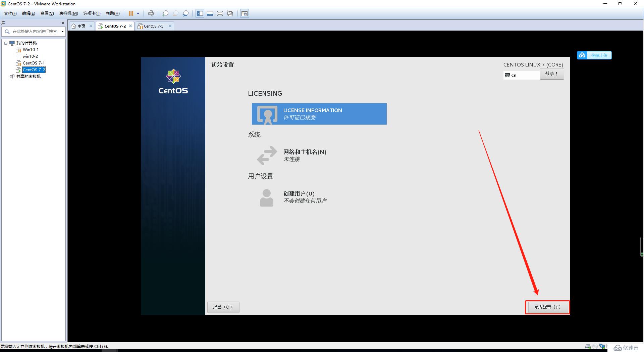The image size is (644, 352).
Task: Open the 查看(V) menu
Action: pos(47,13)
